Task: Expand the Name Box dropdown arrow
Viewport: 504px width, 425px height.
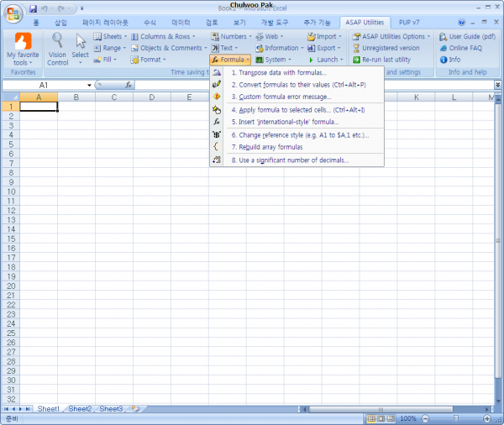Action: pyautogui.click(x=89, y=85)
